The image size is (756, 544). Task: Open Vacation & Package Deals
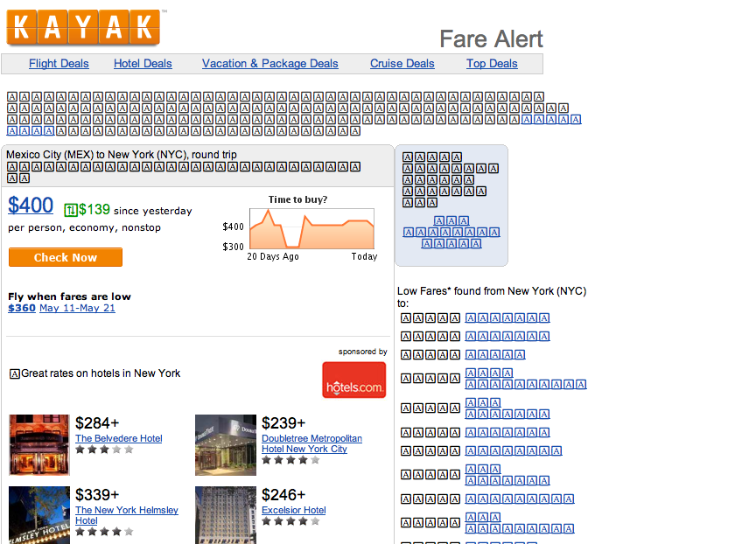[270, 64]
